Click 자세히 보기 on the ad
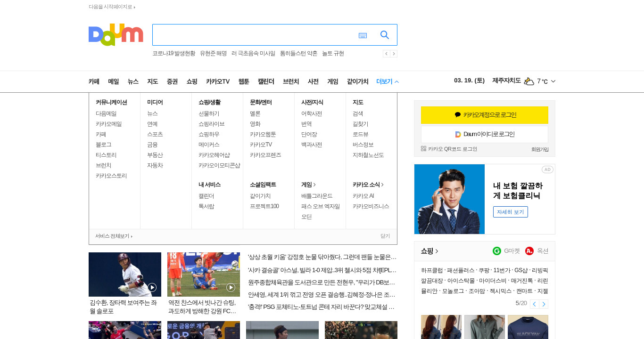The image size is (644, 339). click(511, 212)
